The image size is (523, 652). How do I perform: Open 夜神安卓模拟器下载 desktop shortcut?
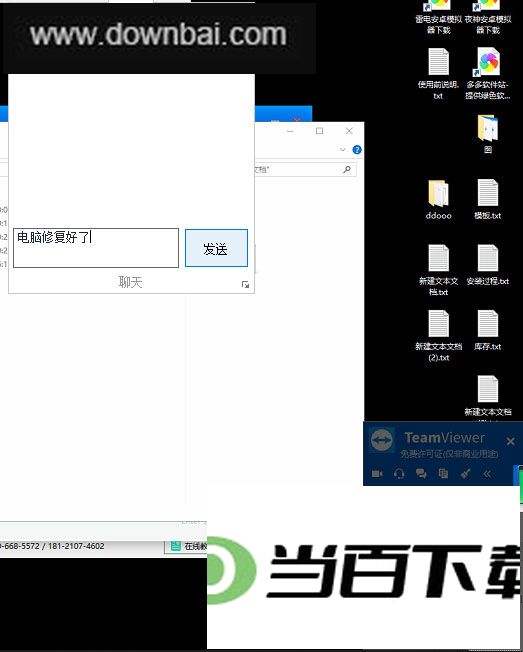pyautogui.click(x=488, y=17)
